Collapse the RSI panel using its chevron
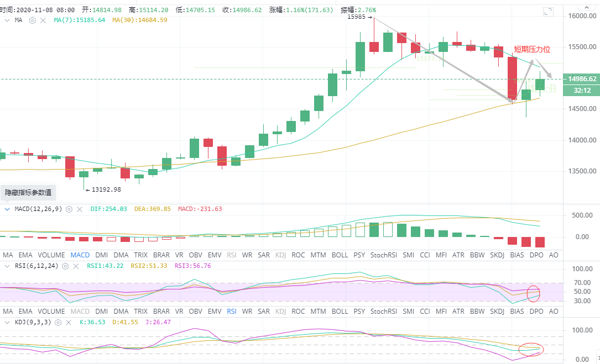The width and height of the screenshot is (600, 364). coord(7,266)
